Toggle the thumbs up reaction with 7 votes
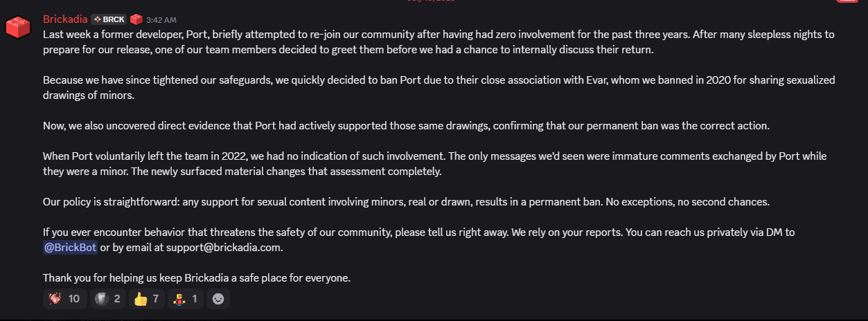Screen dimensions: 868x321 147,299
